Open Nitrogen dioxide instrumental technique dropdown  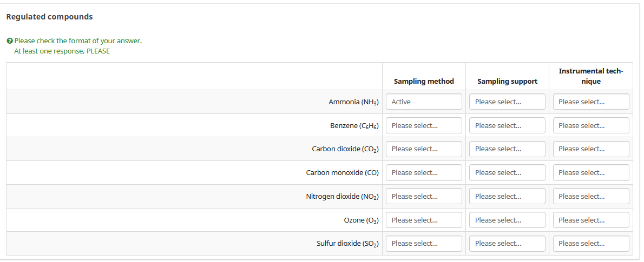(591, 197)
